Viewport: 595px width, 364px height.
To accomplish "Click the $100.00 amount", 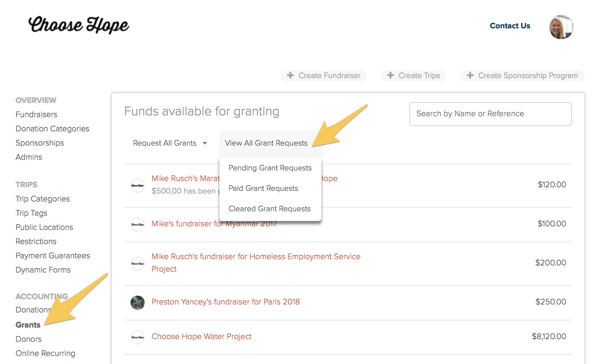I will (x=552, y=224).
